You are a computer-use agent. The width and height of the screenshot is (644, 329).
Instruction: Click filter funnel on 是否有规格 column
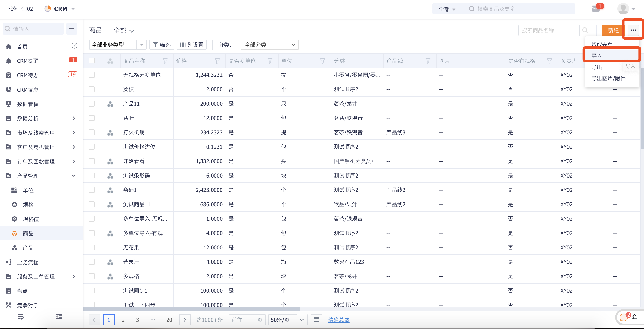point(549,61)
